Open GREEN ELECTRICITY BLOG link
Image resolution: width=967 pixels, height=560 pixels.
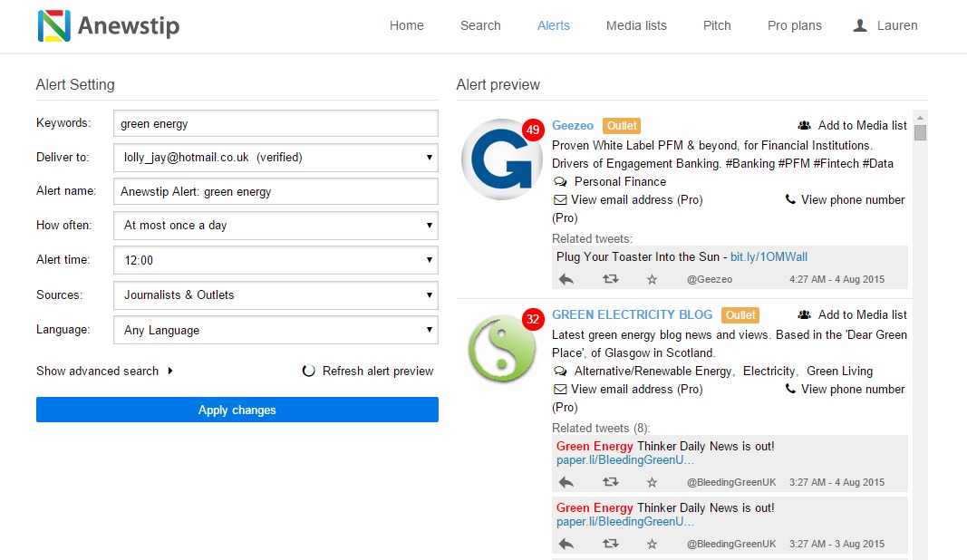pyautogui.click(x=632, y=314)
